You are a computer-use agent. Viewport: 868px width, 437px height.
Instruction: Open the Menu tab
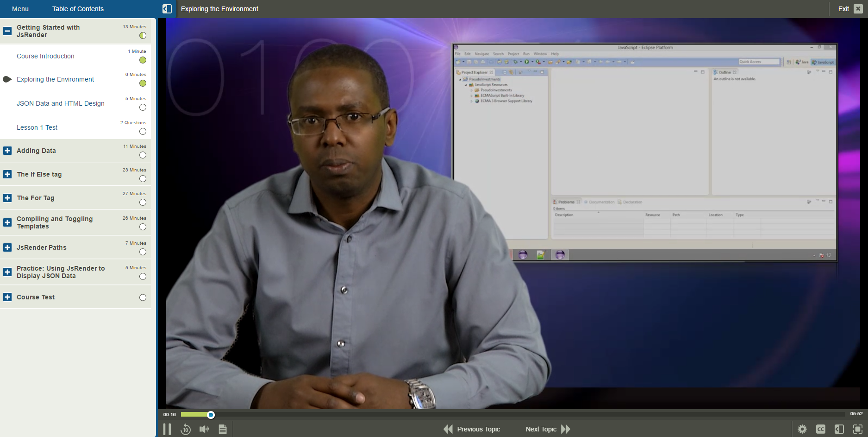(20, 9)
